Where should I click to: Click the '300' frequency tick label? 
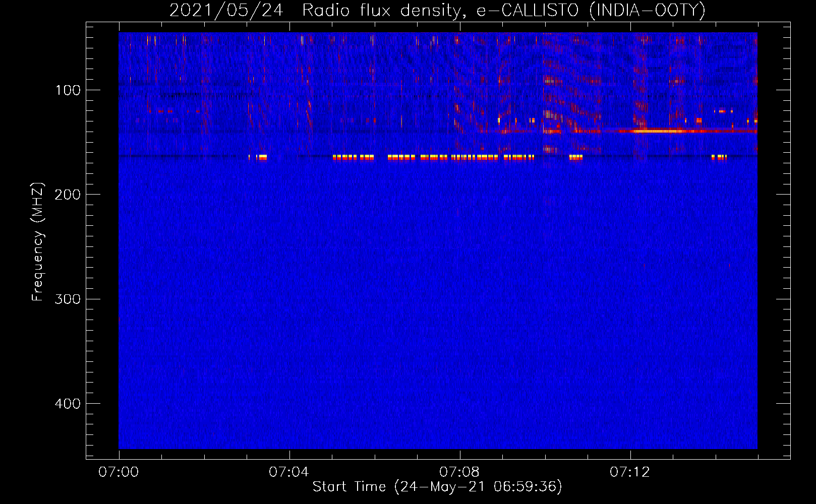click(x=68, y=299)
